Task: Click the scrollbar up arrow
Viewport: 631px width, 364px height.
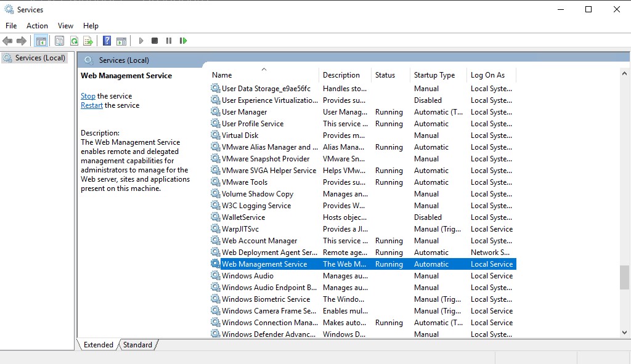Action: [x=624, y=74]
